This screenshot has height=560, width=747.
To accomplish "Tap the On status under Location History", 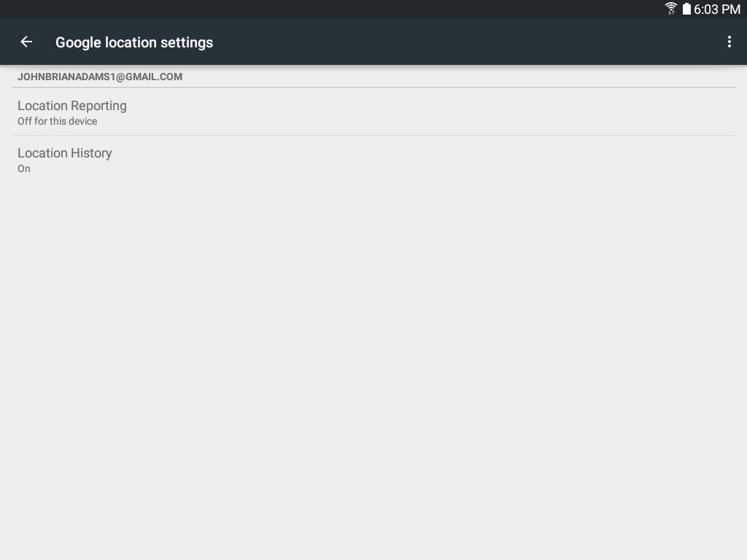I will [x=24, y=168].
